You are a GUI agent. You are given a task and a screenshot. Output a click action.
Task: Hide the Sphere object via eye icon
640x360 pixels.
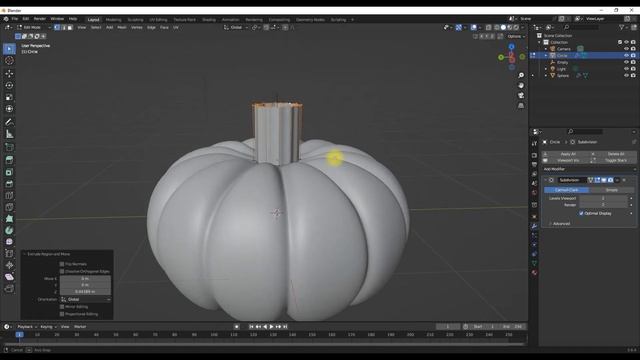pyautogui.click(x=626, y=76)
